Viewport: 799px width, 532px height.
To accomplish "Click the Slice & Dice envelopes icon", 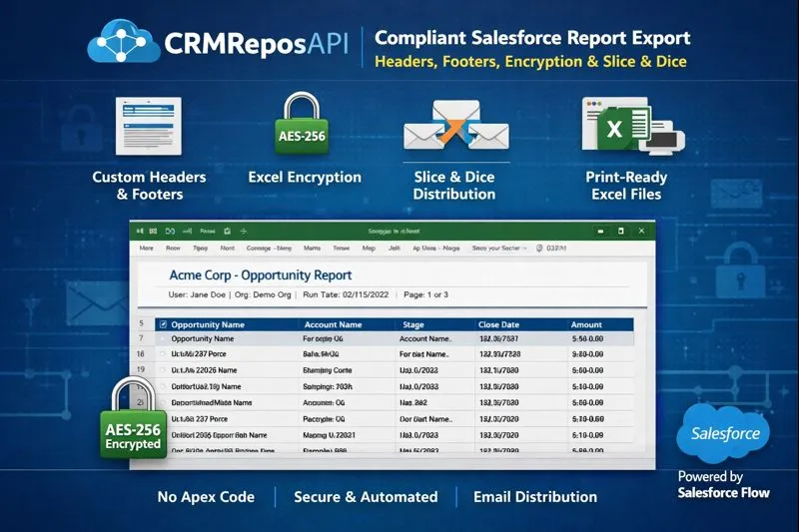I will (x=456, y=125).
